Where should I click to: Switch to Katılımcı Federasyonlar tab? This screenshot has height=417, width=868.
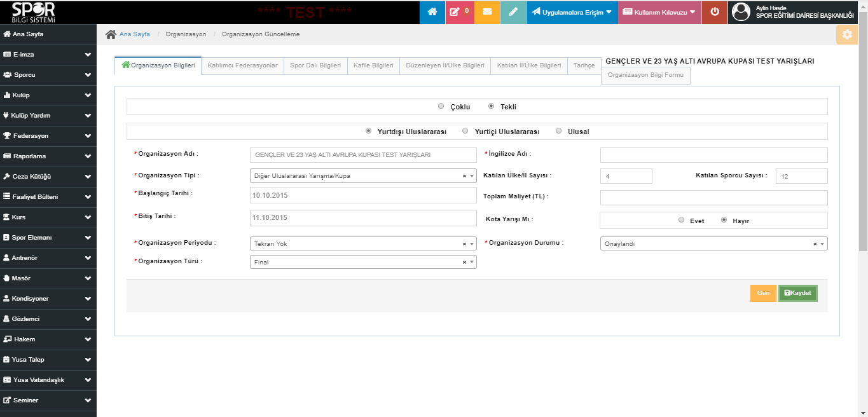coord(242,65)
